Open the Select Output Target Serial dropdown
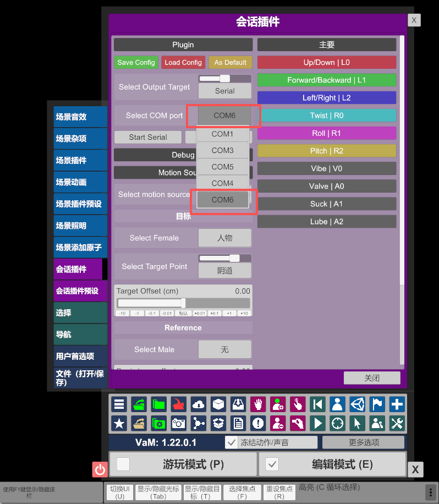This screenshot has height=504, width=439. [x=224, y=91]
